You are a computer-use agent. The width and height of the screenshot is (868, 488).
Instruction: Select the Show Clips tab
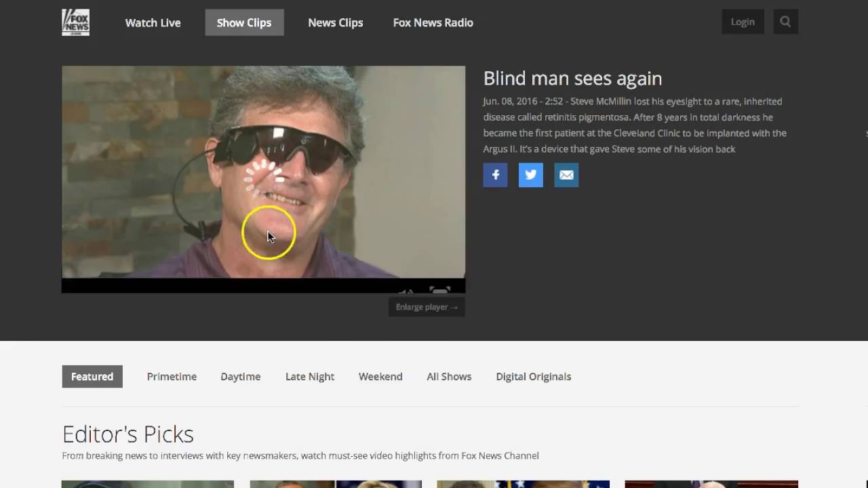coord(244,22)
